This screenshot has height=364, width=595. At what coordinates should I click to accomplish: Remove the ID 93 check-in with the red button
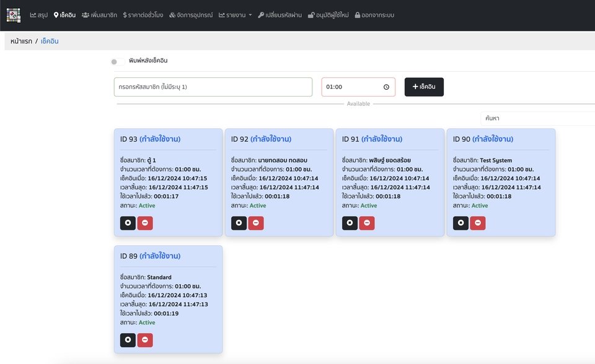coord(145,223)
